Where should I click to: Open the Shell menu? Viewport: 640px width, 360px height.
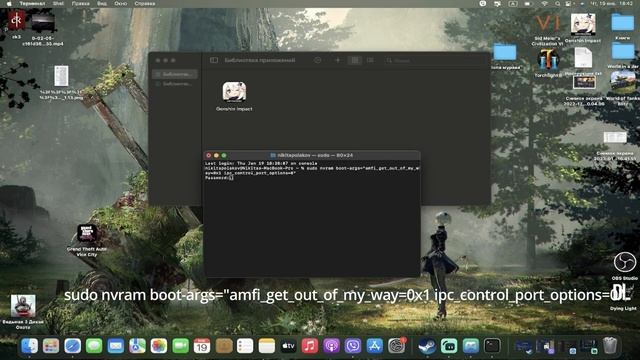[58, 3]
